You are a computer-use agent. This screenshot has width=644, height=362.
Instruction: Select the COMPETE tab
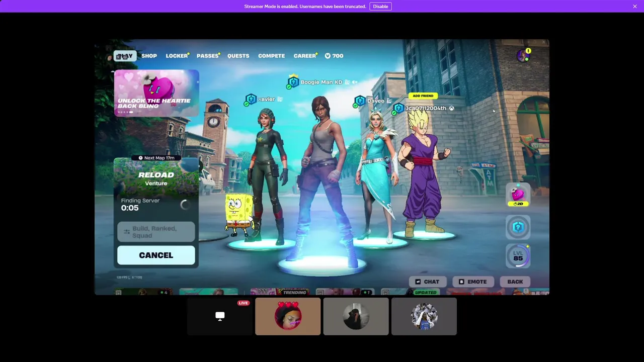[x=271, y=56]
